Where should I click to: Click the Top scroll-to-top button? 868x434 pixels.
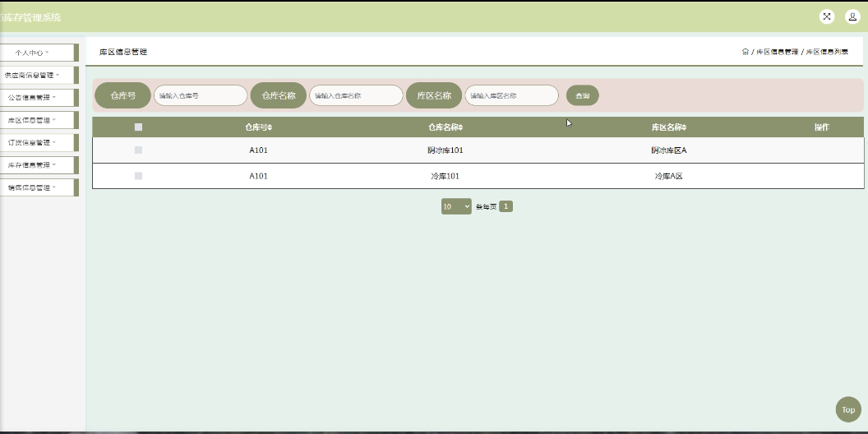(847, 409)
